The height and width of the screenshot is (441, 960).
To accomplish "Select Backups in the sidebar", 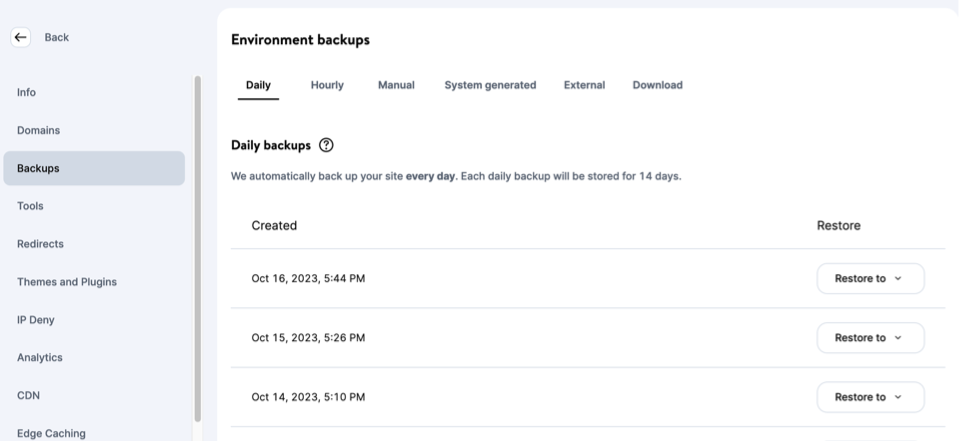I will [94, 168].
